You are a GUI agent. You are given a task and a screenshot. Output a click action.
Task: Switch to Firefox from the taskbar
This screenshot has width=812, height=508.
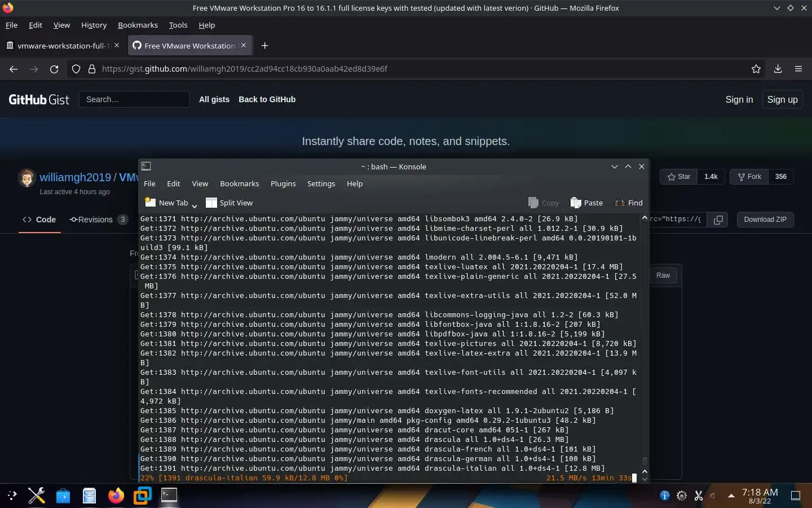(116, 496)
